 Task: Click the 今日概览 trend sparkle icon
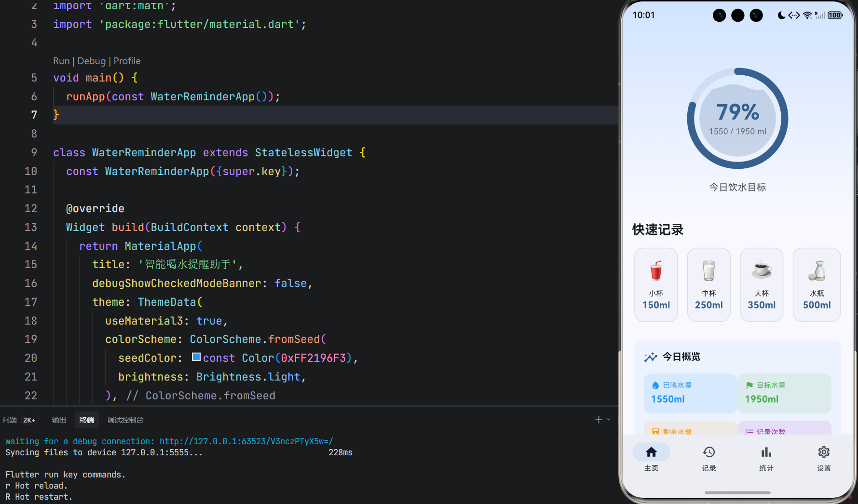click(651, 357)
